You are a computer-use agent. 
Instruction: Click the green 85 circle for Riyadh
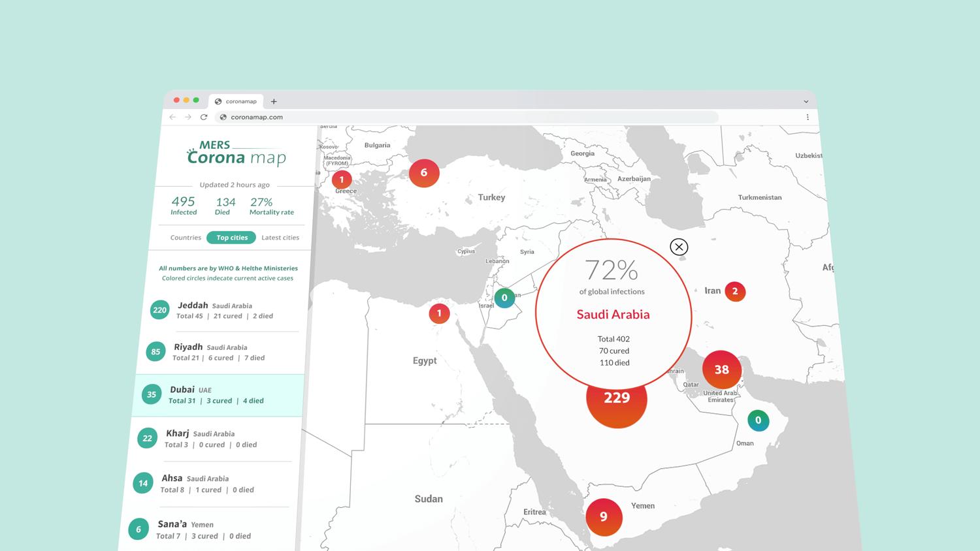click(155, 352)
